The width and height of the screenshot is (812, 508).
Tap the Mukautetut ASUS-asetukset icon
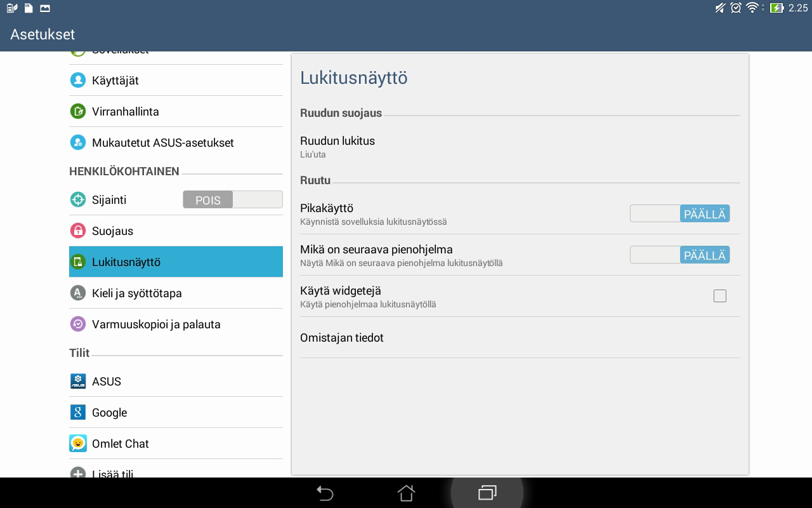[77, 142]
